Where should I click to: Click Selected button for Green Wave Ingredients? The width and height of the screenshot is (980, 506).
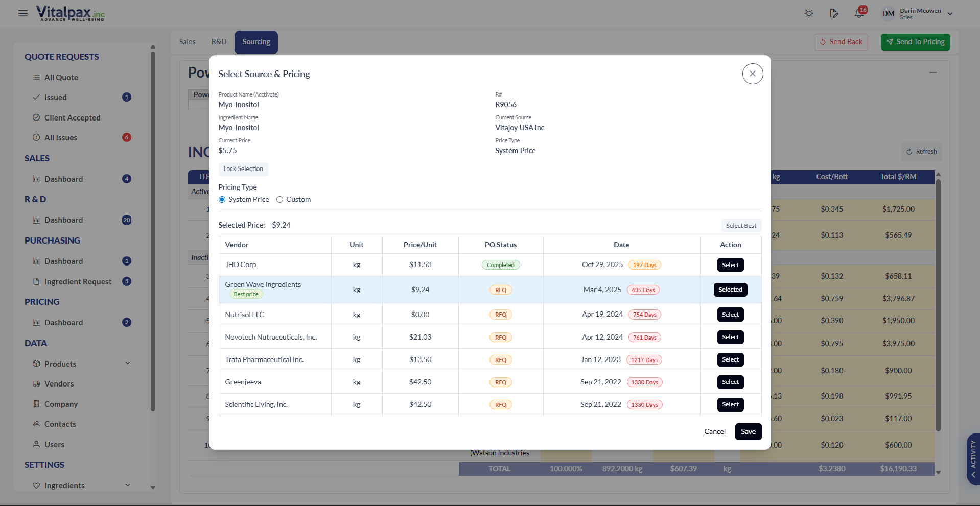coord(730,290)
